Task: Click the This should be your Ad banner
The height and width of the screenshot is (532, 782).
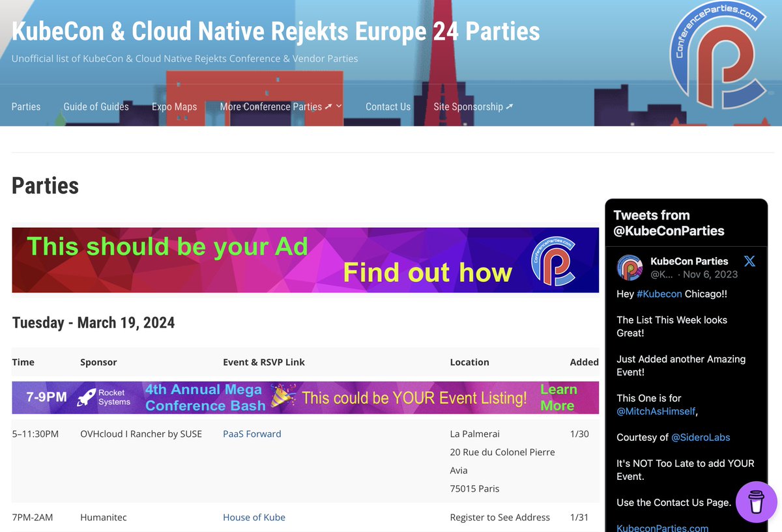Action: 305,260
